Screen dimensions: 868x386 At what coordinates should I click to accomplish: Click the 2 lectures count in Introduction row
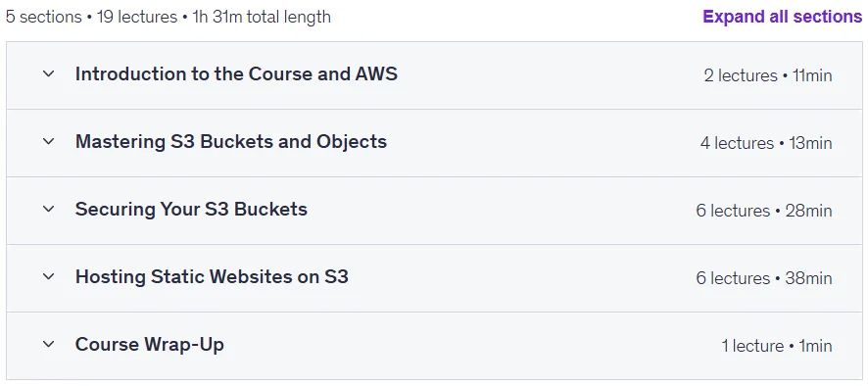pos(741,75)
